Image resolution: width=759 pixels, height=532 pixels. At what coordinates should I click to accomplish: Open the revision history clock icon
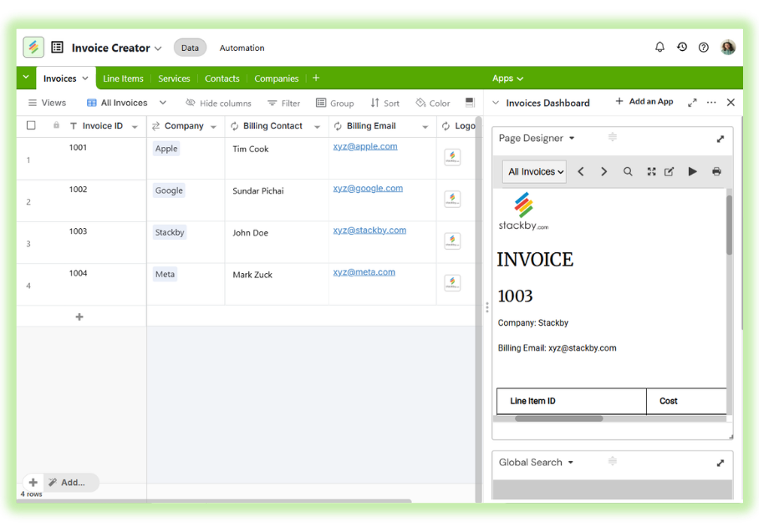tap(682, 48)
